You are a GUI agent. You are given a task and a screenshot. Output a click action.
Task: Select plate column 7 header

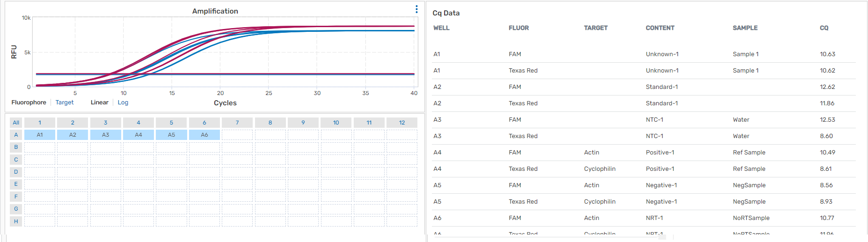pyautogui.click(x=237, y=123)
